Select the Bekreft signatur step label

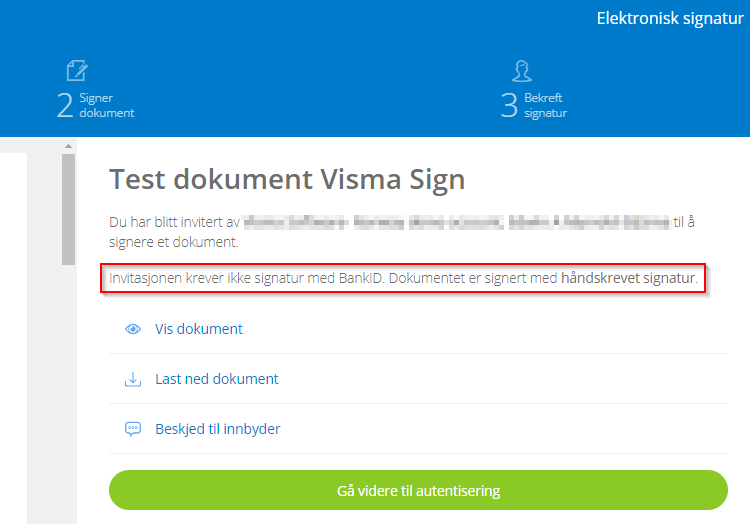545,105
